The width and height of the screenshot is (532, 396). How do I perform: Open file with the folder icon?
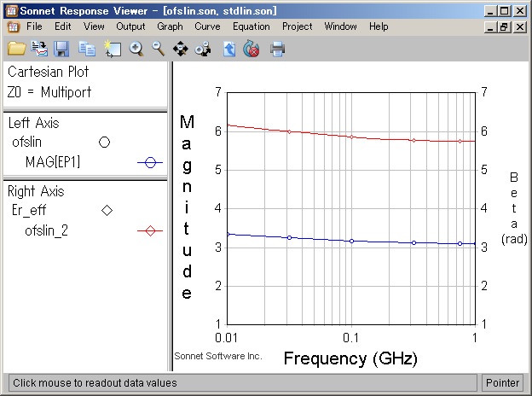click(x=17, y=49)
